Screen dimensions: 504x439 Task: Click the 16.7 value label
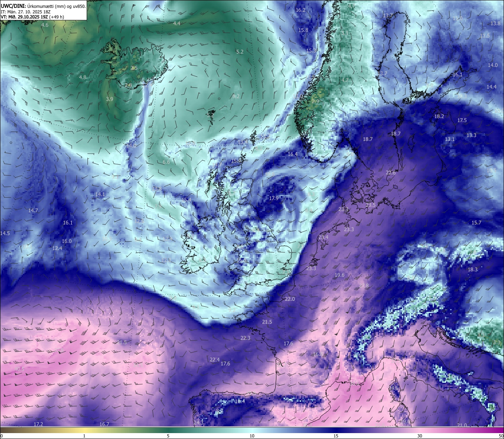[x=104, y=424]
